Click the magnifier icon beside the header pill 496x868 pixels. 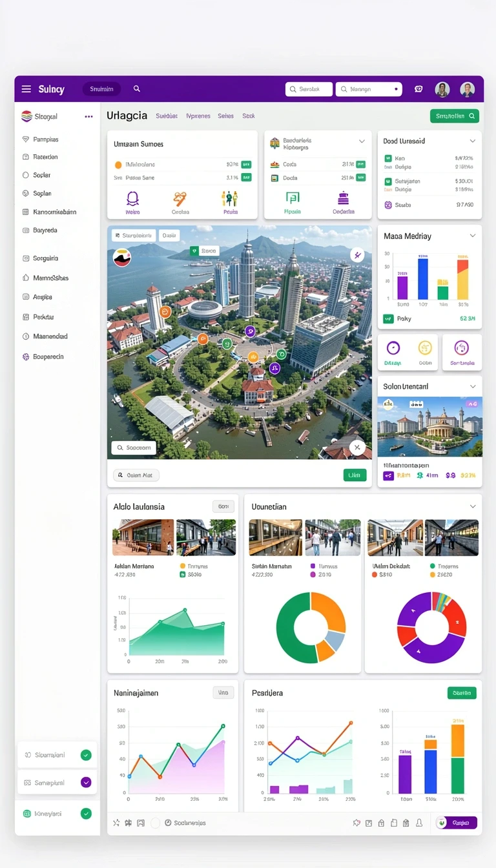click(137, 89)
